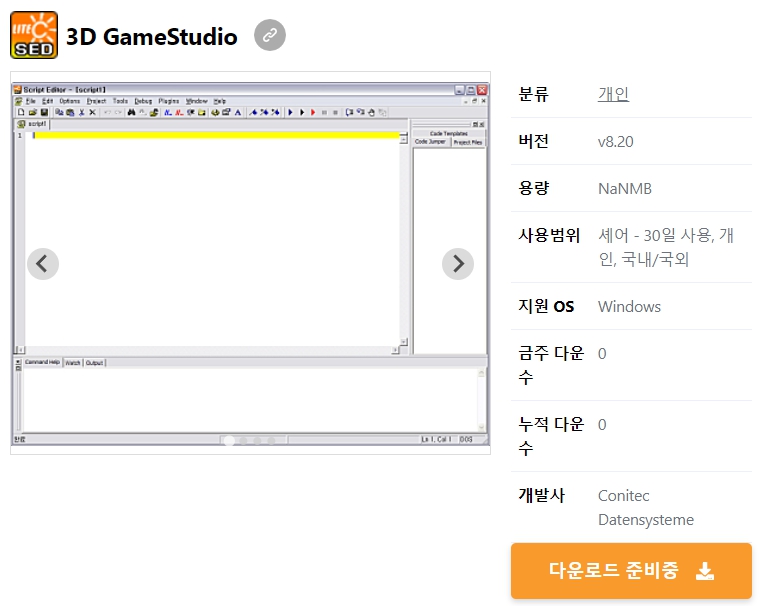Click the 3D GameStudio title text
The height and width of the screenshot is (606, 763).
click(151, 37)
